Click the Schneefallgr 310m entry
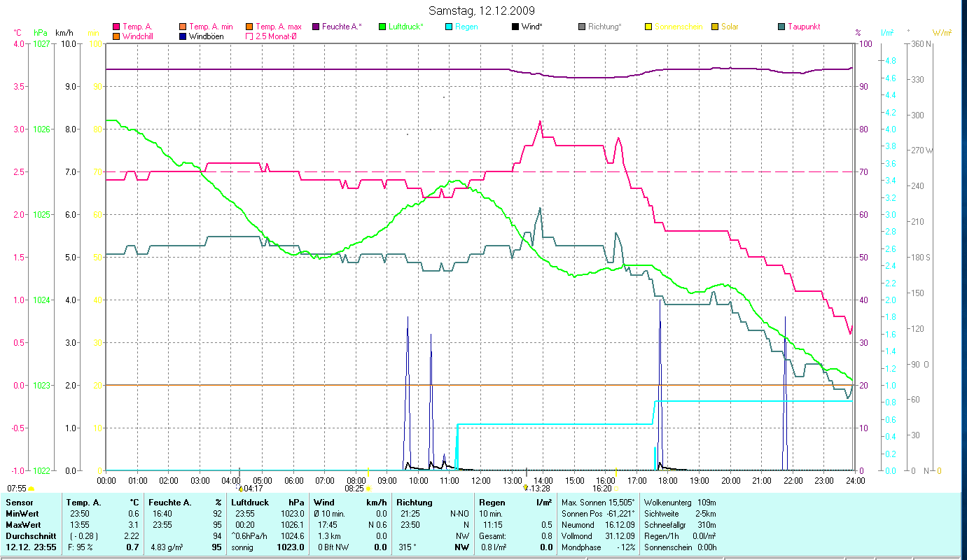The width and height of the screenshot is (967, 560). [681, 525]
